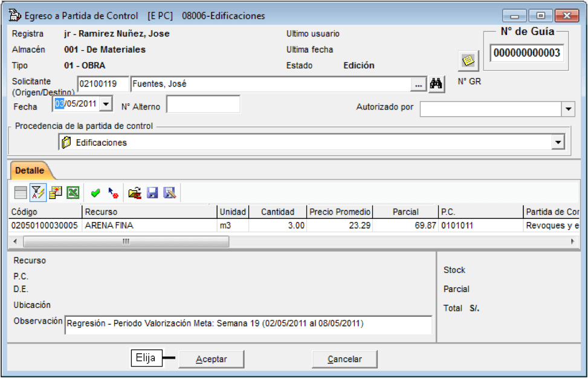Image resolution: width=588 pixels, height=378 pixels.
Task: Open the Fecha date dropdown
Action: 106,103
